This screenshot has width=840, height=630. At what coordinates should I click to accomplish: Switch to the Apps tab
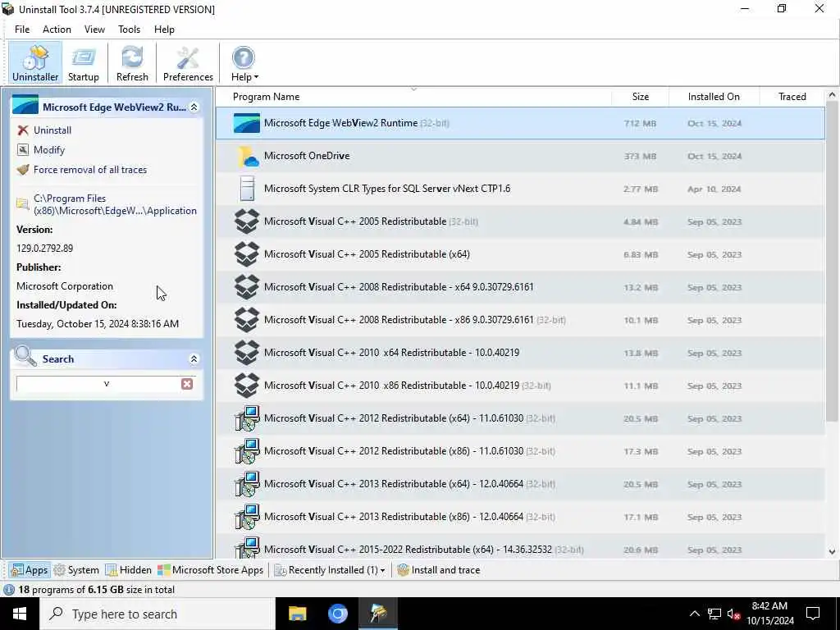pyautogui.click(x=30, y=570)
